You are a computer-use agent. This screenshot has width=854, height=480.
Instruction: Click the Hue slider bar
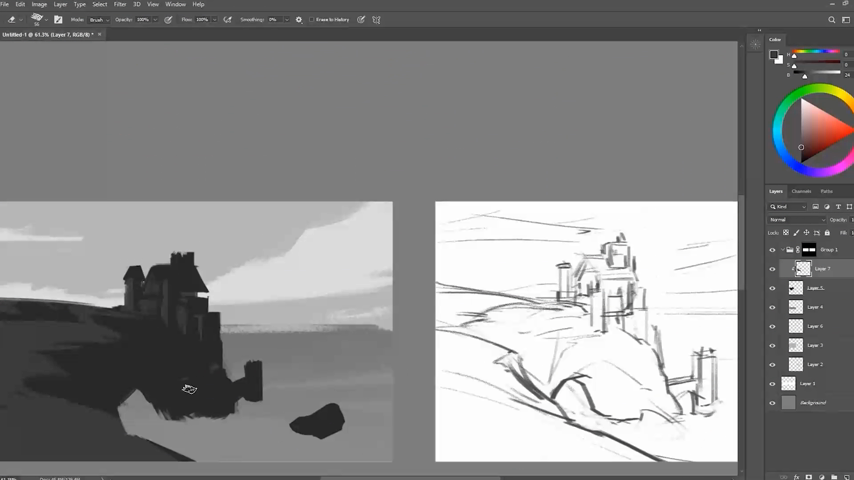click(x=816, y=51)
